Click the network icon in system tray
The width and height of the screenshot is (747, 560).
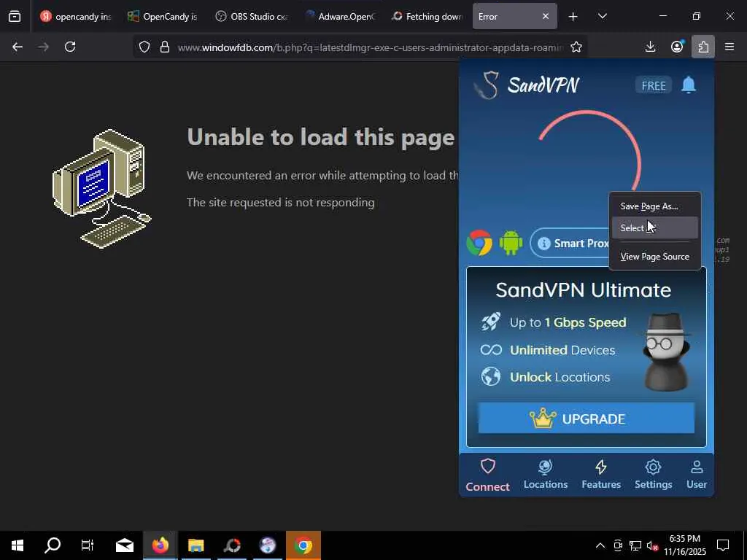pyautogui.click(x=635, y=545)
